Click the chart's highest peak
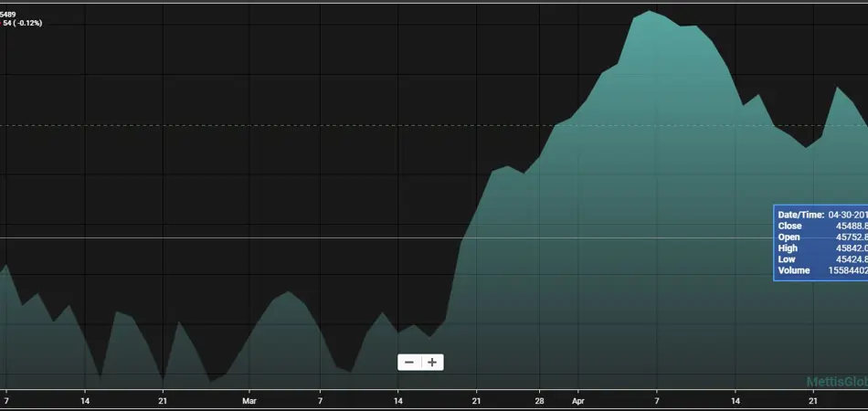 pyautogui.click(x=649, y=12)
